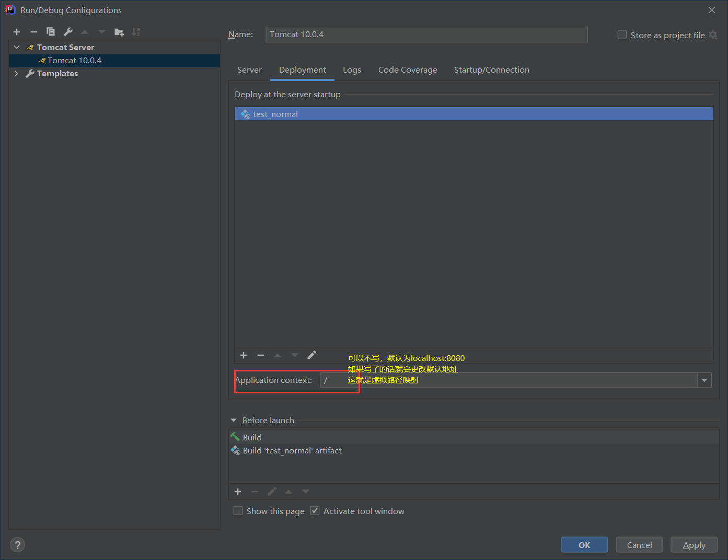This screenshot has width=728, height=560.
Task: Open the Startup/Connection tab
Action: coord(491,70)
